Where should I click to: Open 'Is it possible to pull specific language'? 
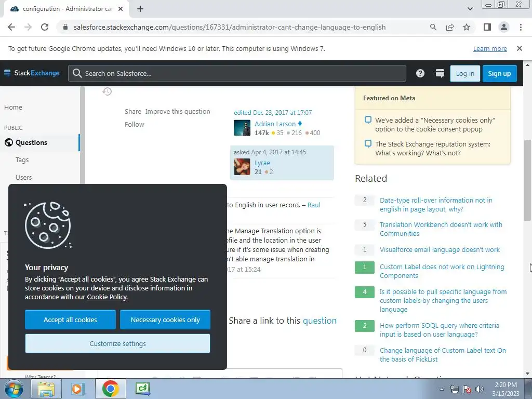tap(443, 300)
